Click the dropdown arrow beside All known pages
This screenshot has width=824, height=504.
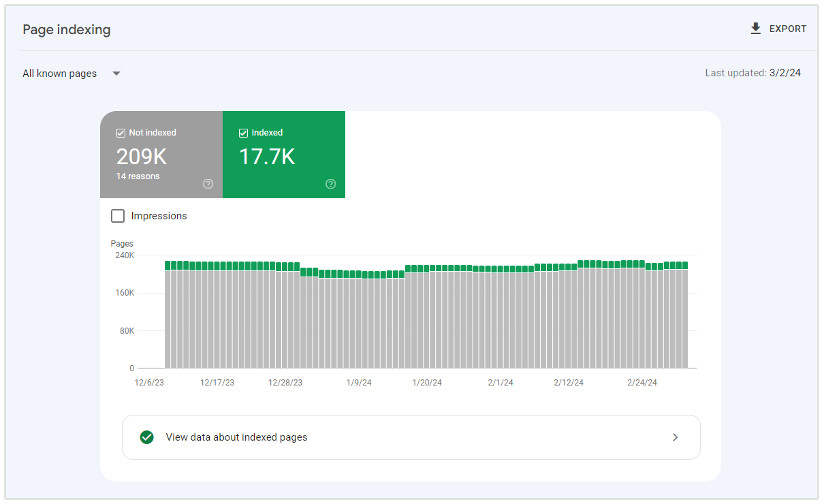[116, 74]
